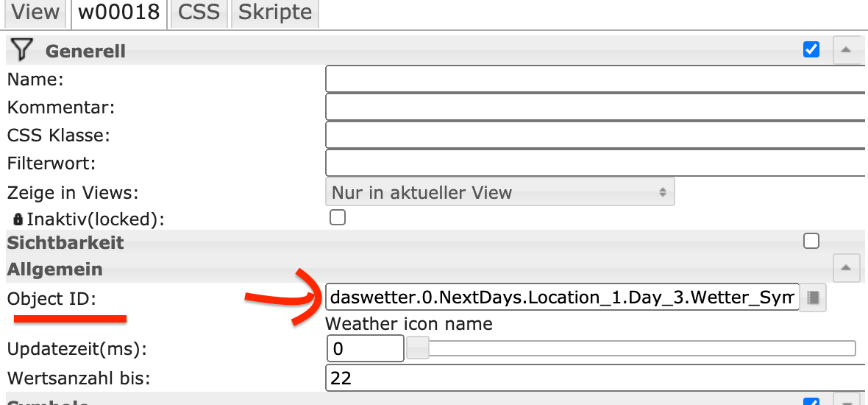Image resolution: width=868 pixels, height=405 pixels.
Task: Enable the Inaktiv(locked) checkbox
Action: [338, 218]
